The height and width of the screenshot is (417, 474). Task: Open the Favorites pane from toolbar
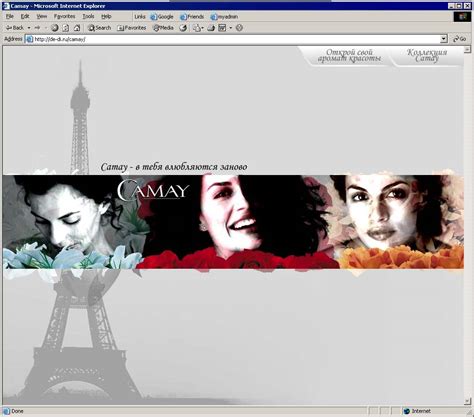[x=132, y=28]
